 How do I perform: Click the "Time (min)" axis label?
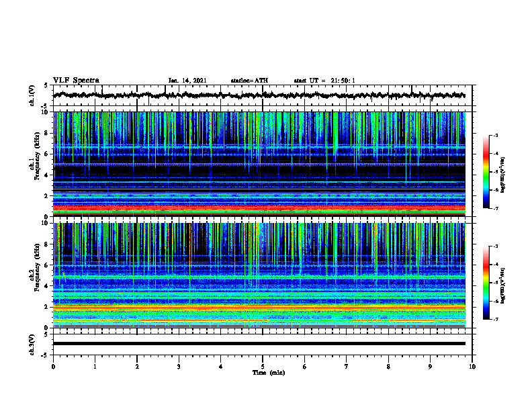pyautogui.click(x=269, y=373)
